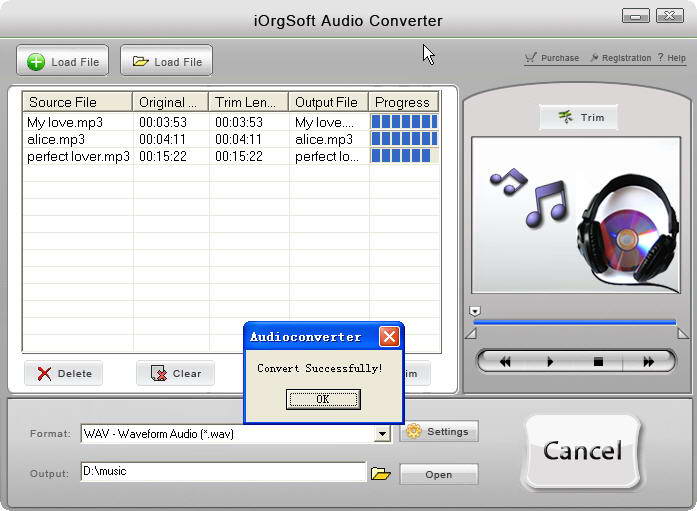Click the left trim start marker triangle
Screen dimensions: 697x511
point(471,334)
